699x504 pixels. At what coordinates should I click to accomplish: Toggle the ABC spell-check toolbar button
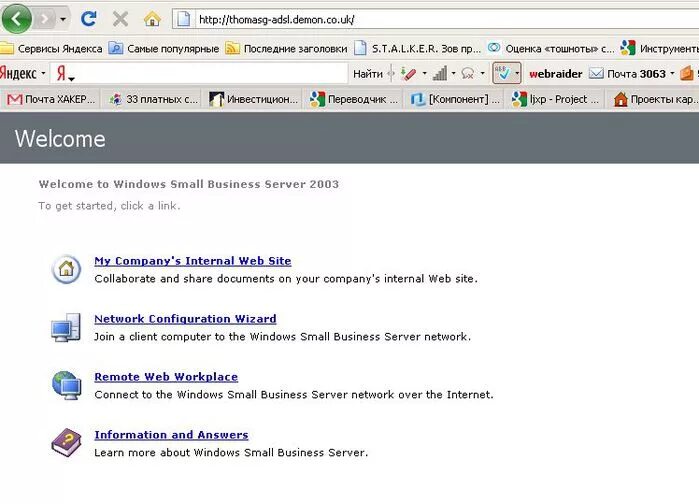(x=502, y=73)
